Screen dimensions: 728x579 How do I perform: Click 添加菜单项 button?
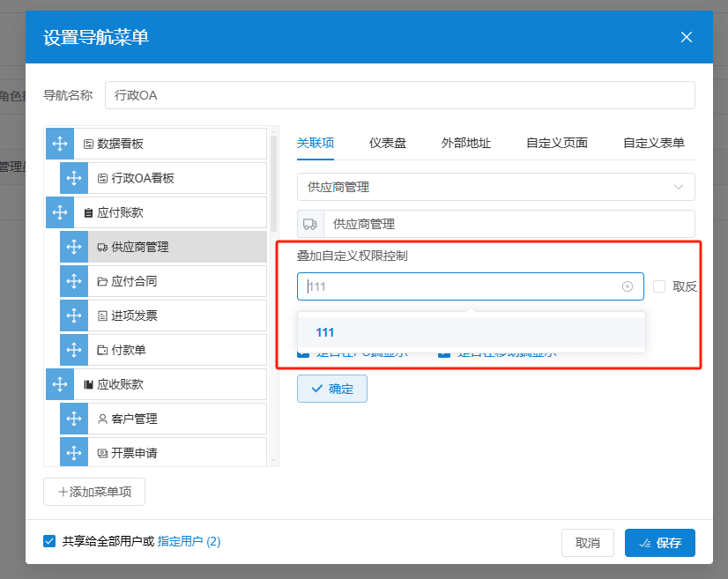pyautogui.click(x=94, y=492)
